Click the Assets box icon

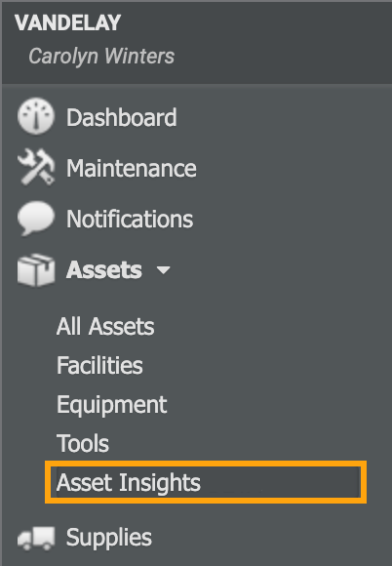(x=36, y=269)
